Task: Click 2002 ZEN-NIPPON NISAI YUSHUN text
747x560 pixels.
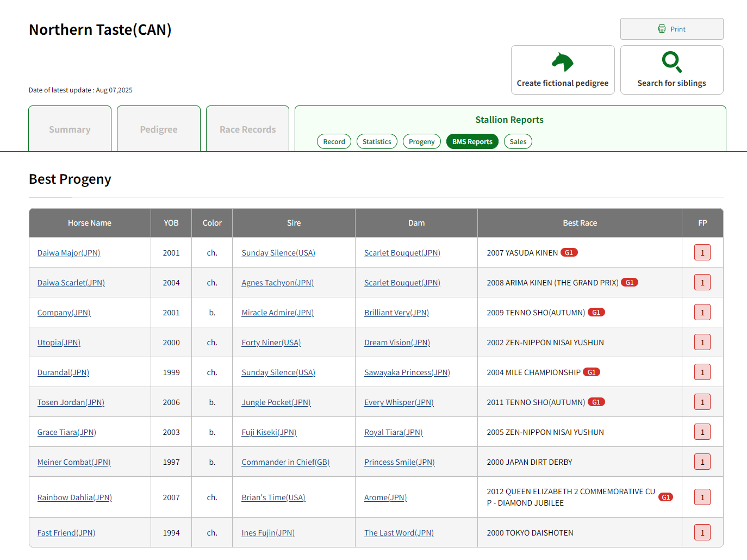Action: pos(545,343)
